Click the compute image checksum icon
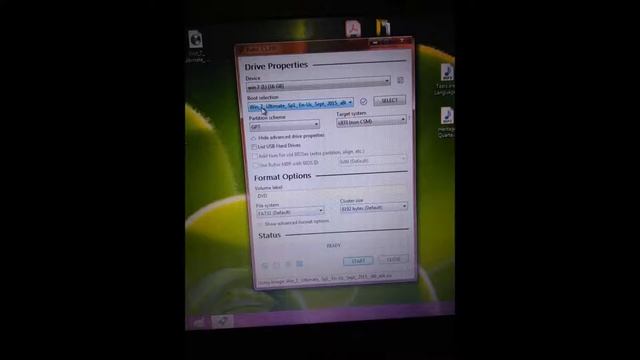The image size is (640, 360). (x=363, y=101)
